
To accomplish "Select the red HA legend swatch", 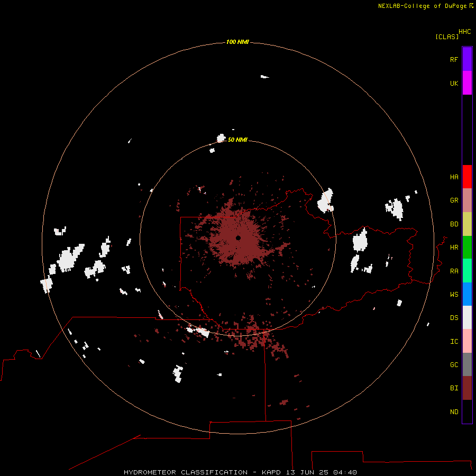I will 467,177.
